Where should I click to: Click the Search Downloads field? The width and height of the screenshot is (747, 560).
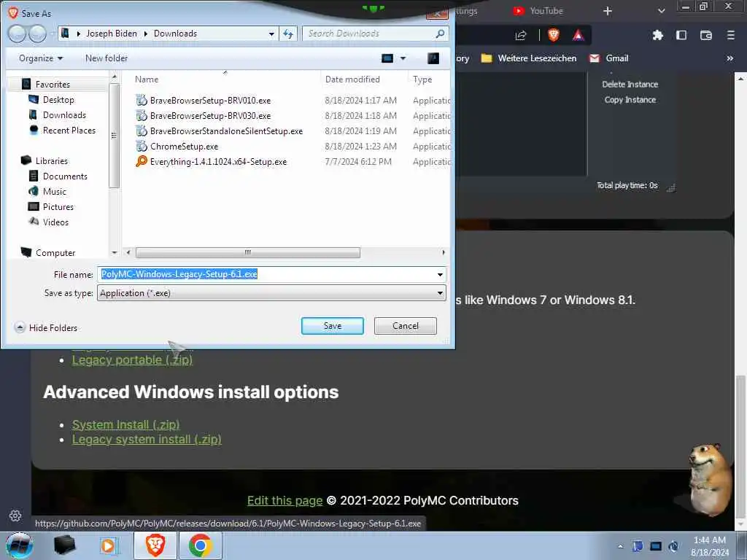coord(376,34)
